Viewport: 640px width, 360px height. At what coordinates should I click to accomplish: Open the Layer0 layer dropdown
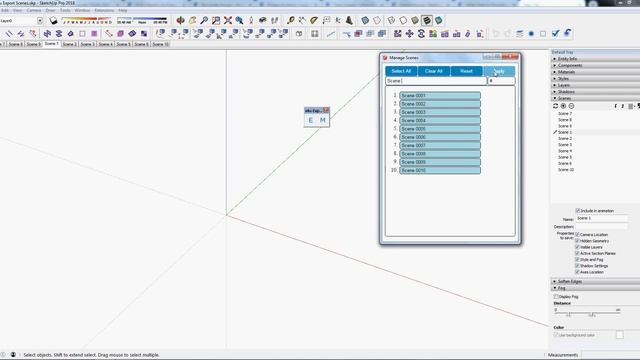click(40, 20)
